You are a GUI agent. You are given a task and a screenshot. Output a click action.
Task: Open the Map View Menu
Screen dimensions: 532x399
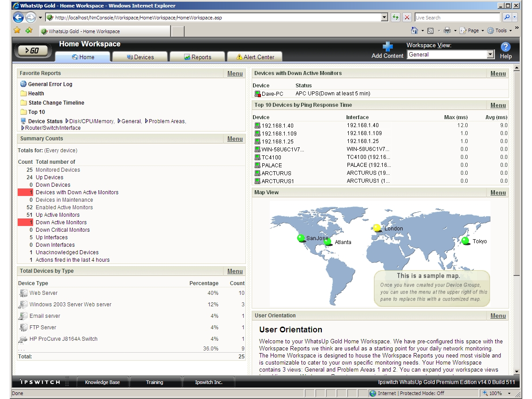click(498, 192)
